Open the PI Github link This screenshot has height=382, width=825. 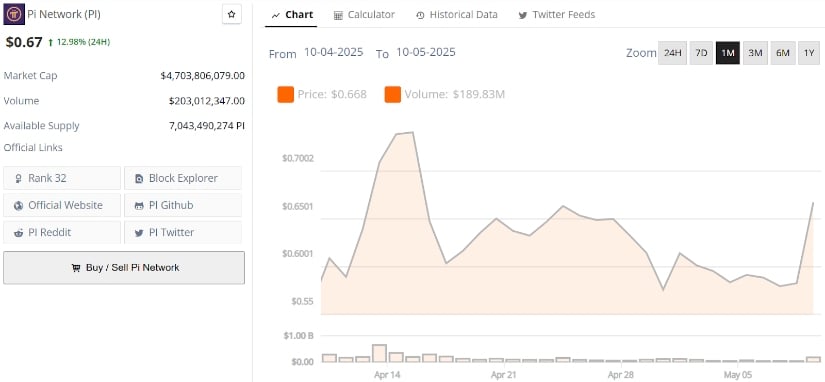pos(183,205)
